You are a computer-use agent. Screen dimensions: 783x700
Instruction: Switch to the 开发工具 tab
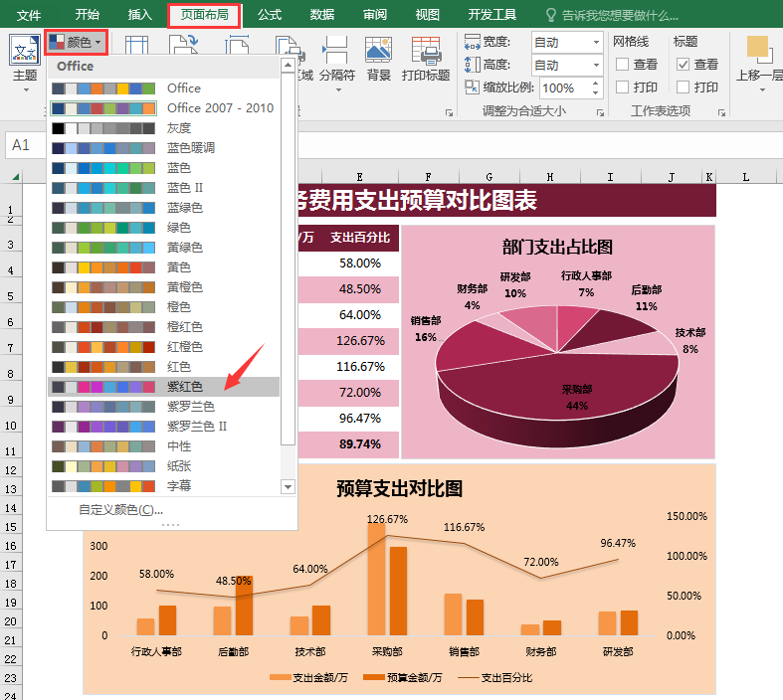pos(492,15)
